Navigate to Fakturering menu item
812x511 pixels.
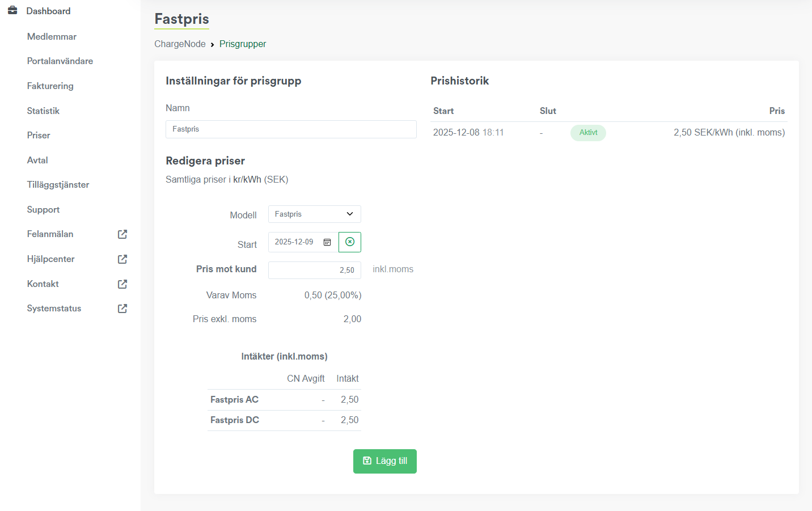point(50,86)
